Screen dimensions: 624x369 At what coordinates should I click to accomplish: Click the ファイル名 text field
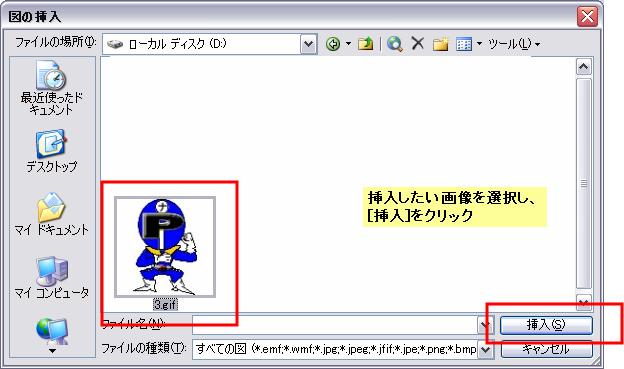(335, 325)
